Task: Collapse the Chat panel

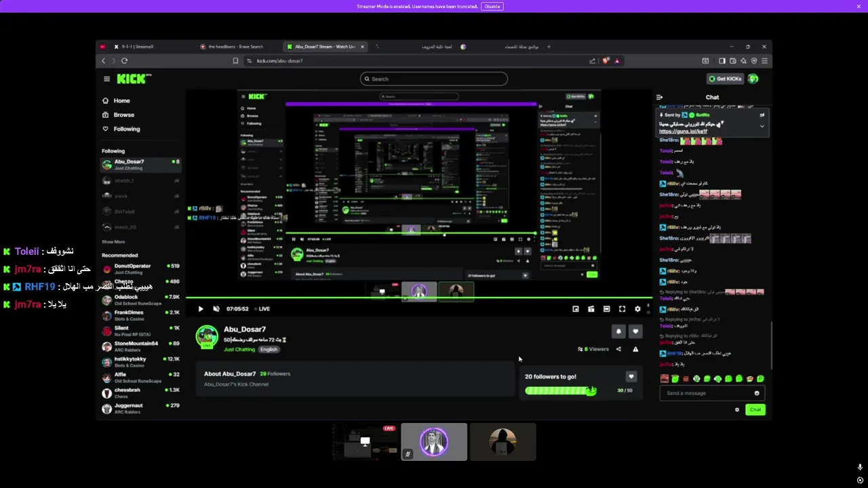Action: coord(659,97)
